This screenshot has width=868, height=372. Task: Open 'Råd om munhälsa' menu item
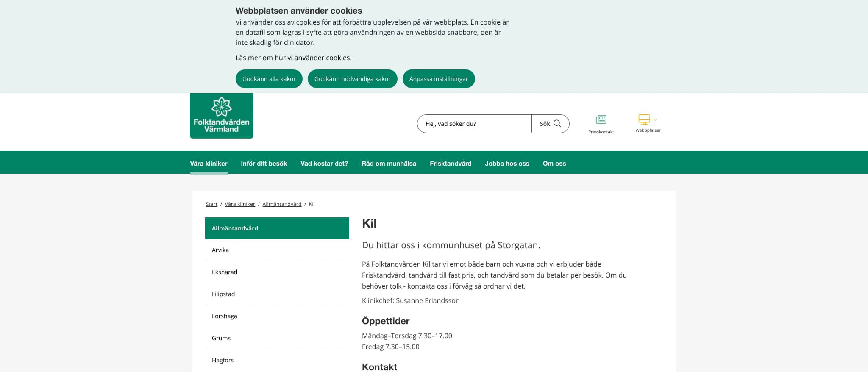(x=389, y=164)
